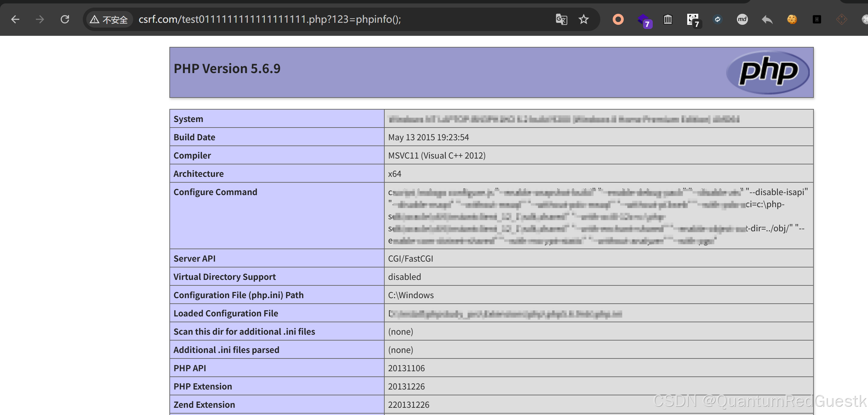Click the gray reply-arrow extension icon
868x415 pixels.
tap(767, 19)
